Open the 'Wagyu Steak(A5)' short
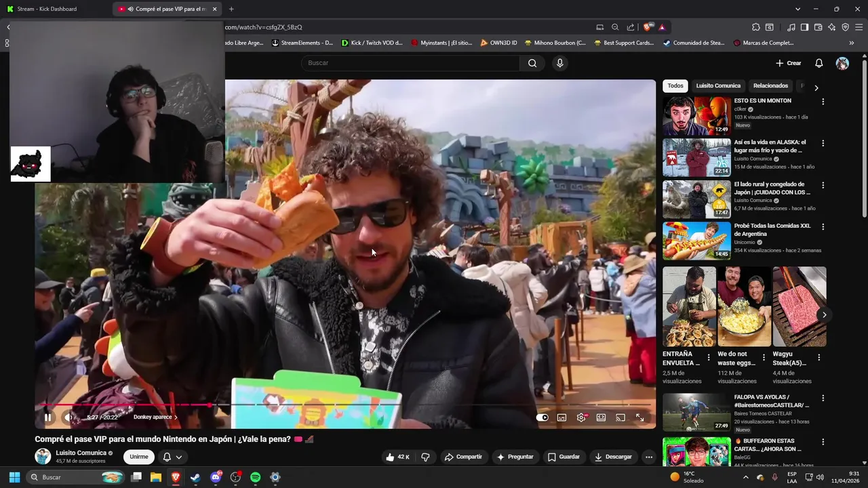868x488 pixels. pos(799,306)
